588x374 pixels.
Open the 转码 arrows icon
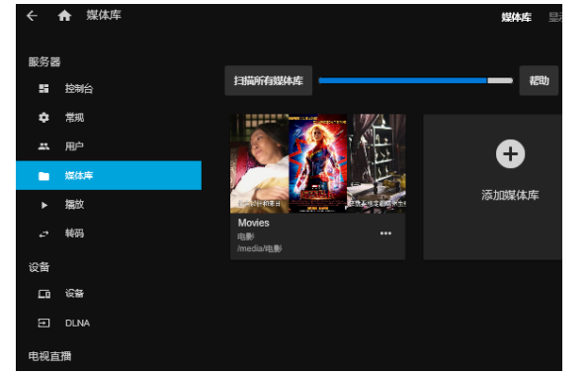pos(43,234)
